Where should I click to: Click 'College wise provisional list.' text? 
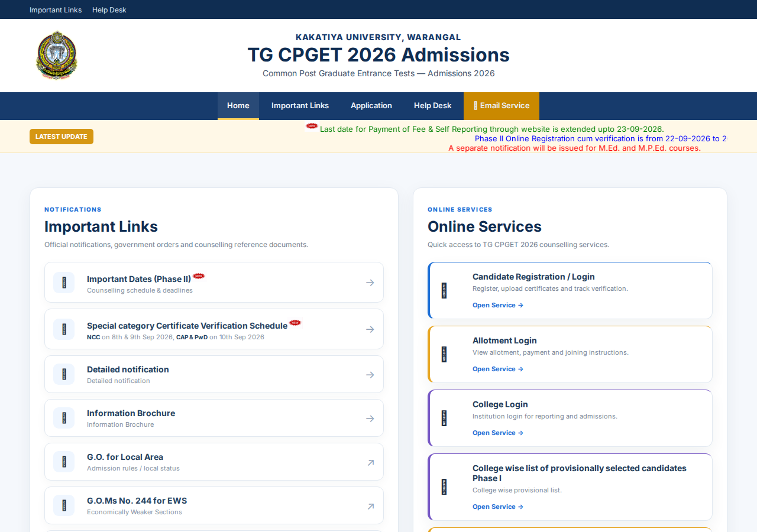517,490
